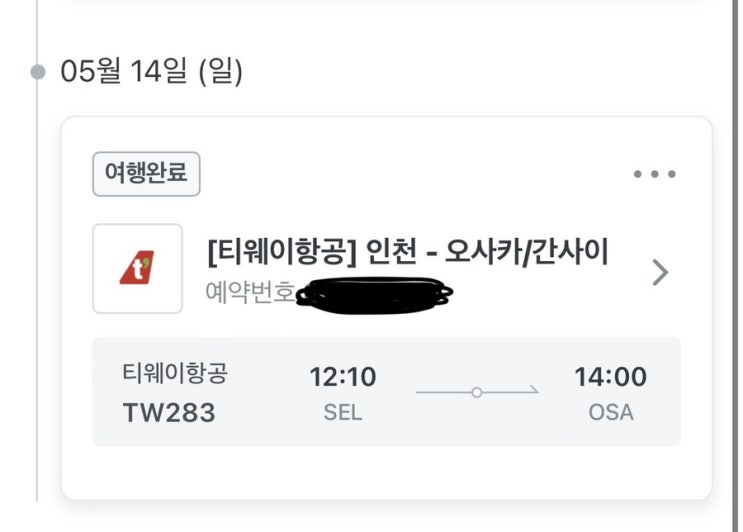Click the timeline dot beside 05월 14일
Viewport: 743px width, 532px height.
click(x=38, y=72)
